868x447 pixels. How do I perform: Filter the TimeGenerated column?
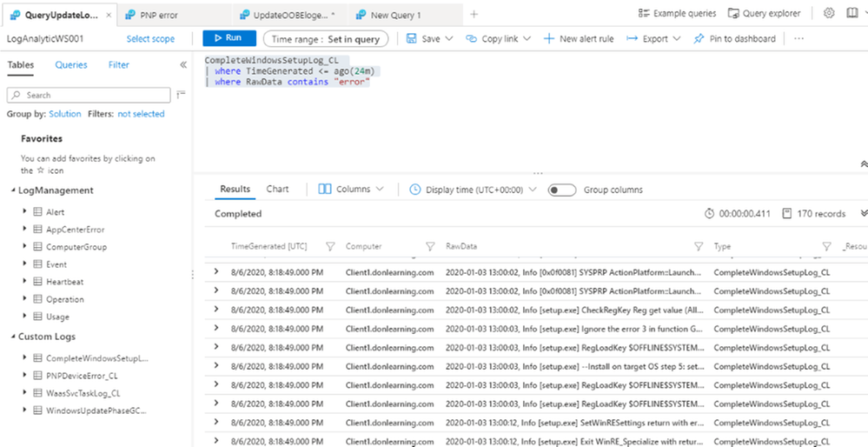[330, 247]
